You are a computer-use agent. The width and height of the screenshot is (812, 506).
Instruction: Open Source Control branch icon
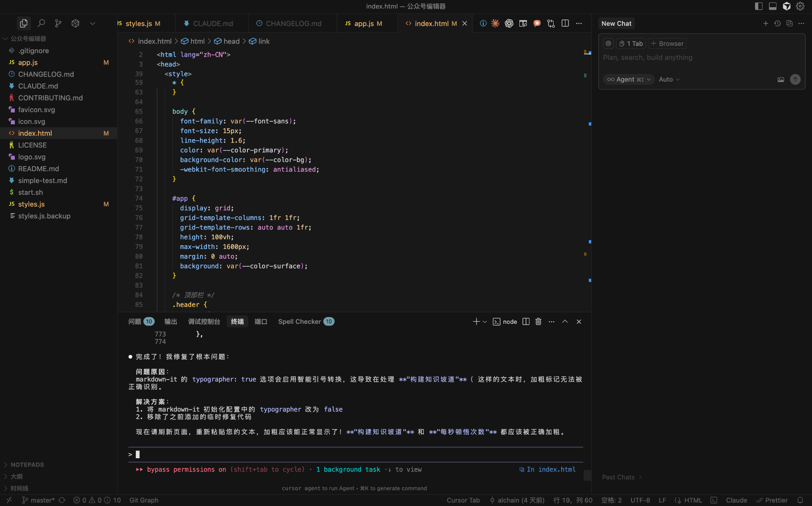coord(58,23)
